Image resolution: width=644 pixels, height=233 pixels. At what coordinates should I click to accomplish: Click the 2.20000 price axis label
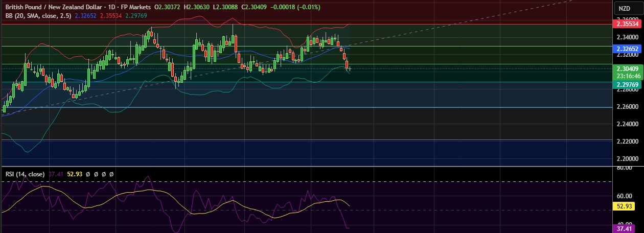click(627, 158)
